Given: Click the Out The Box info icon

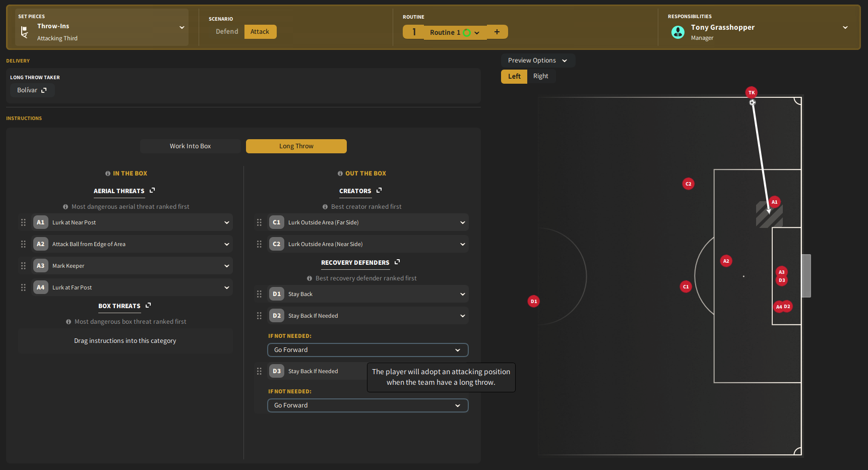Looking at the screenshot, I should 340,173.
